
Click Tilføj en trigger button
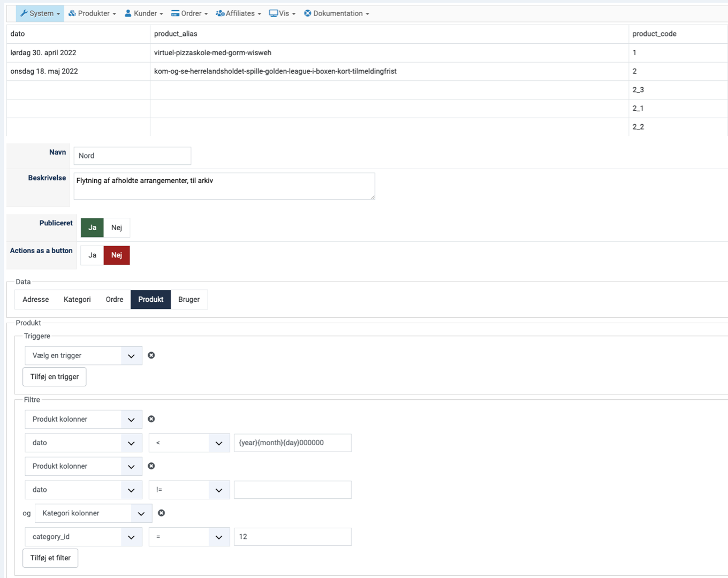coord(55,377)
